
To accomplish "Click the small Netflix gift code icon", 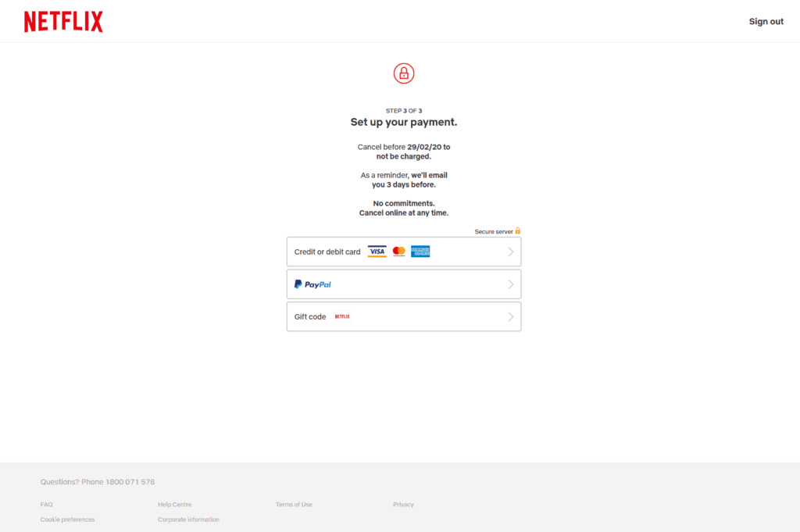I will click(342, 316).
